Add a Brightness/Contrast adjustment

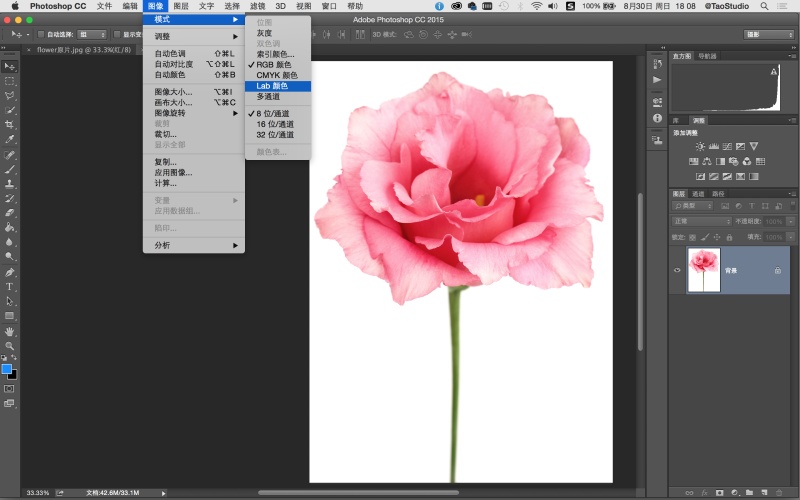point(700,146)
